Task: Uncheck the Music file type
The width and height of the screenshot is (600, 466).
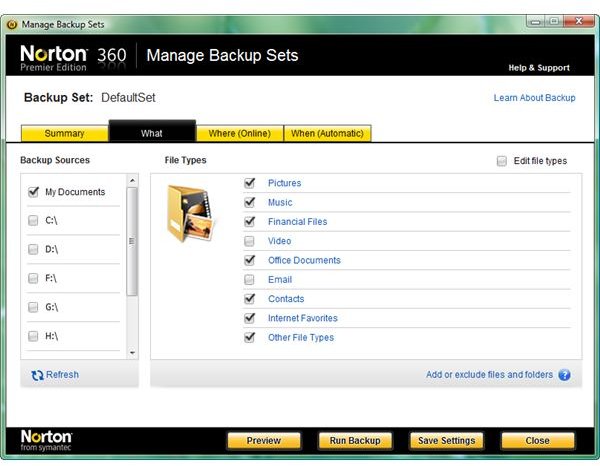Action: [249, 202]
